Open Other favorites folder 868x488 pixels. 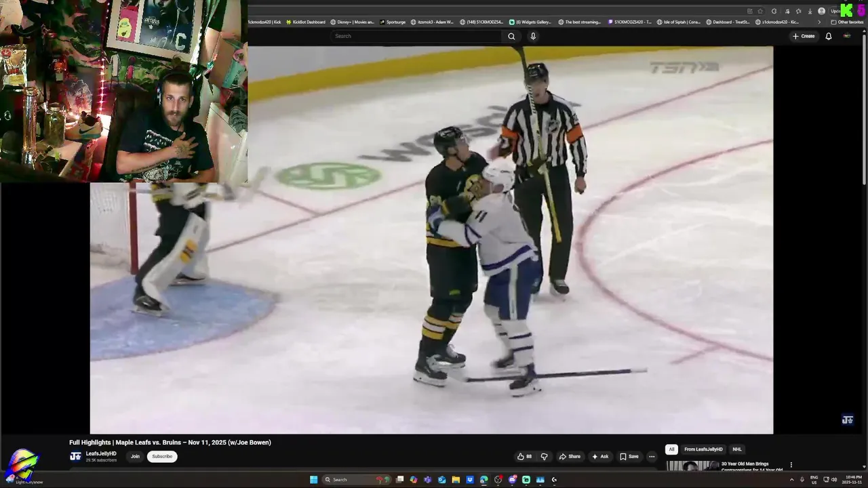(848, 22)
